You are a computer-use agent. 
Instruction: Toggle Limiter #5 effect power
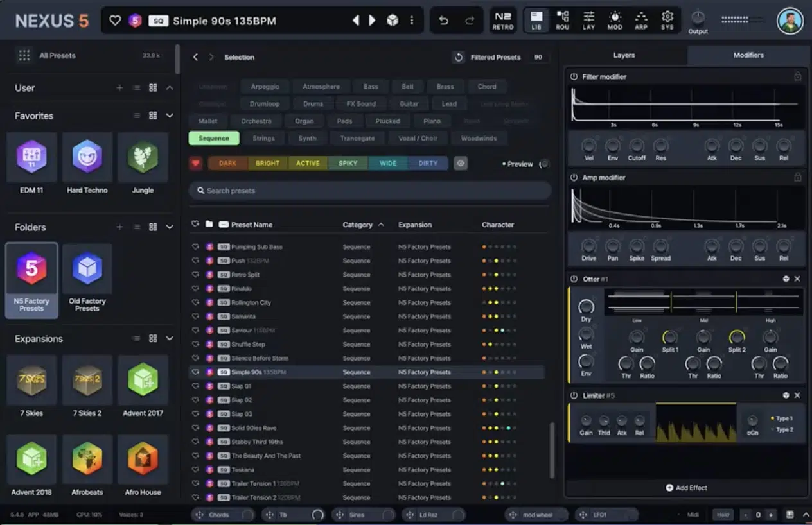574,395
